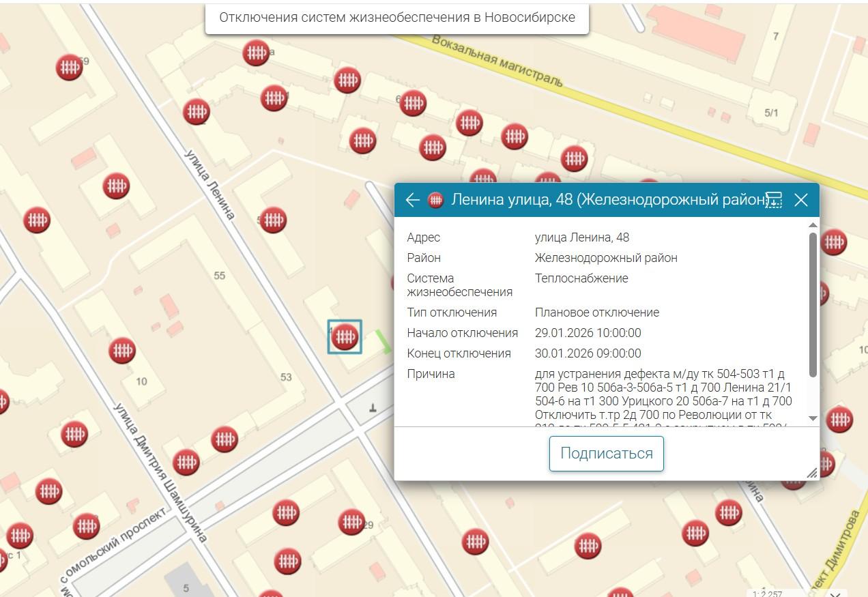Click the popup scrollbar down arrow
The image size is (868, 597).
point(813,418)
